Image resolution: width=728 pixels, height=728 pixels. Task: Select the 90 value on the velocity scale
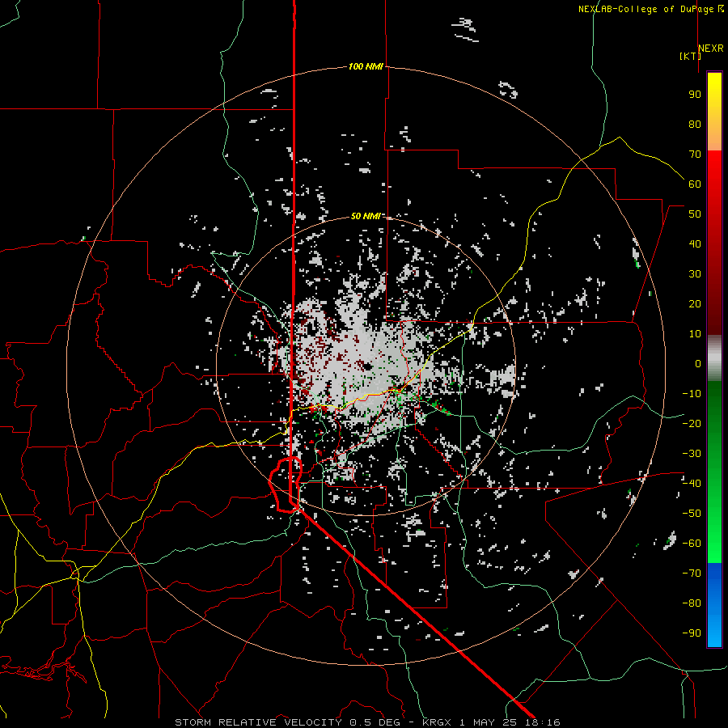coord(695,95)
